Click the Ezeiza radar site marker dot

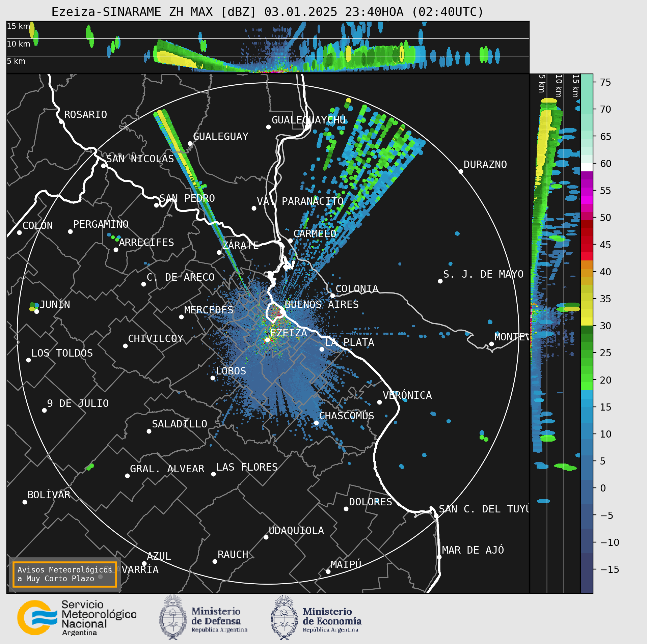point(267,340)
